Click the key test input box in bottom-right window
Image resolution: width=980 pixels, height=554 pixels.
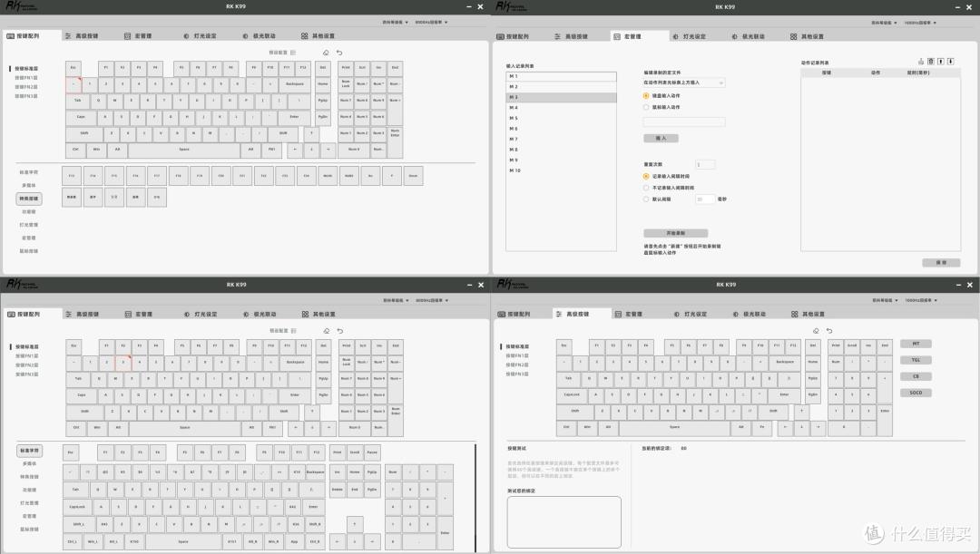tap(563, 522)
